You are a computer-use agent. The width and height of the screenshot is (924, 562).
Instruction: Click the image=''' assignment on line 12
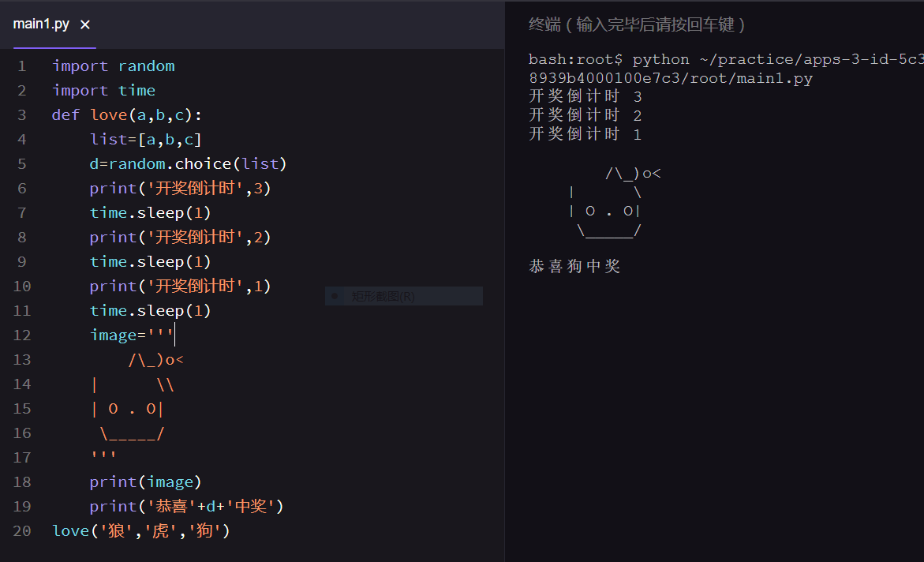pyautogui.click(x=129, y=335)
